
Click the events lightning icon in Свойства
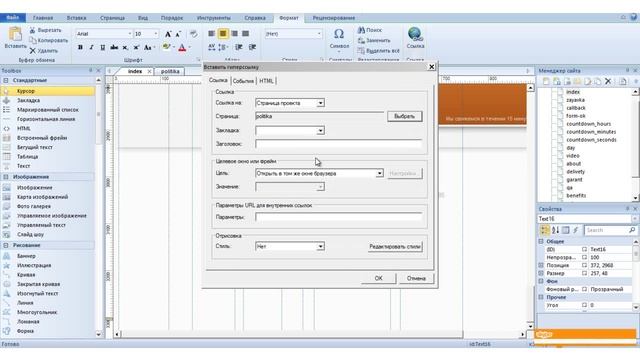(x=576, y=230)
